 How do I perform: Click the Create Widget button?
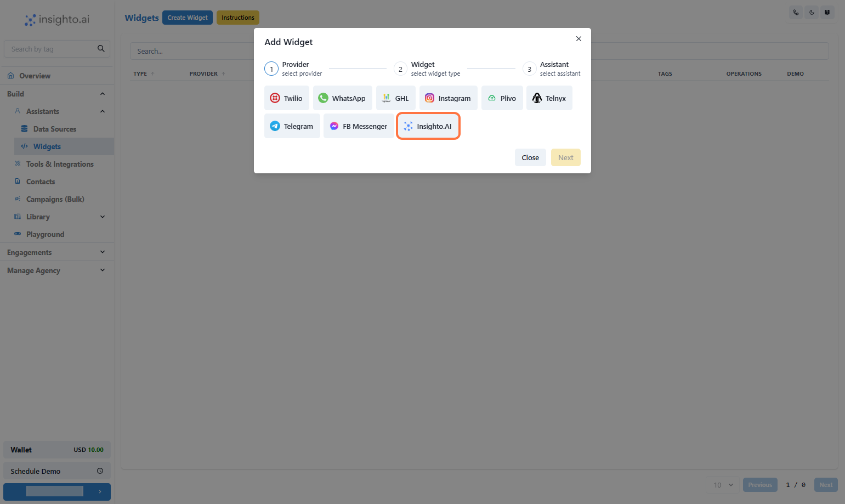[x=188, y=18]
